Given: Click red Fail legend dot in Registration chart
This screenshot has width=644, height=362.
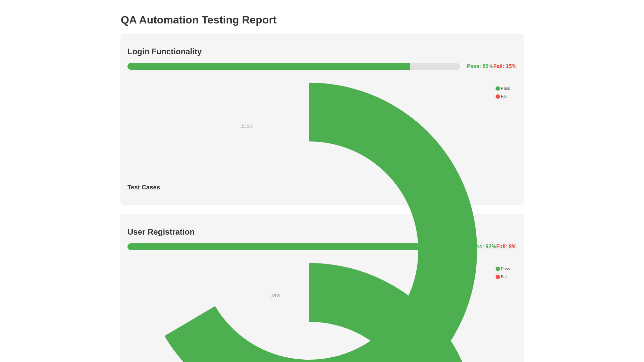Looking at the screenshot, I should [498, 277].
